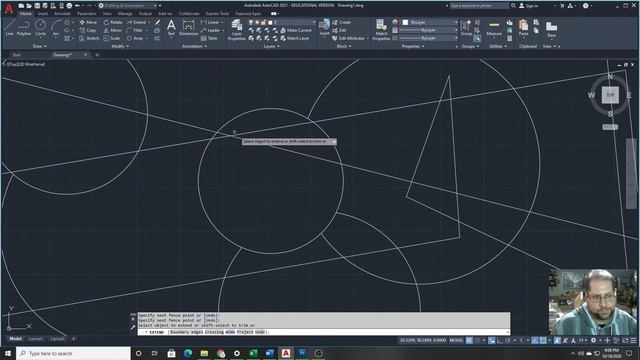
Task: Expand the Annotation panel
Action: tap(194, 46)
